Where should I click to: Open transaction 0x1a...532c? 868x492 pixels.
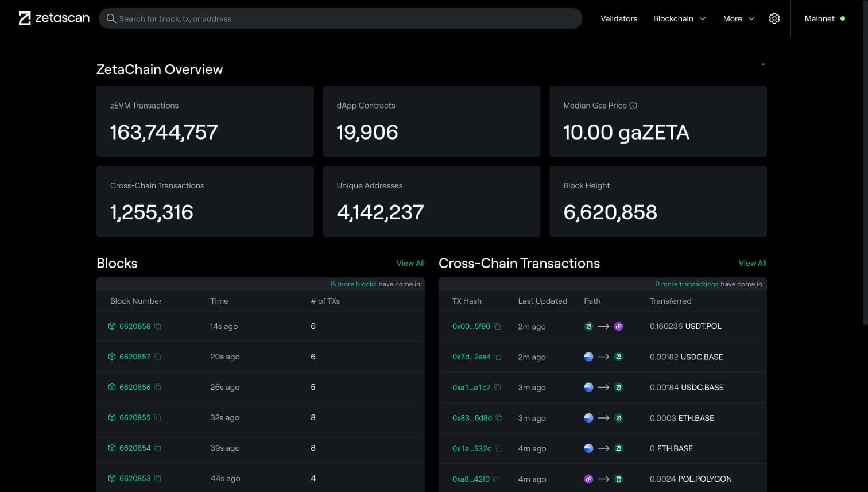(x=472, y=448)
